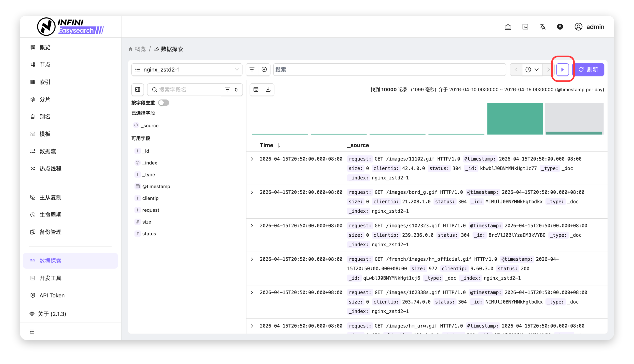This screenshot has width=634, height=364.
Task: Click the tall green histogram bar
Action: point(515,119)
